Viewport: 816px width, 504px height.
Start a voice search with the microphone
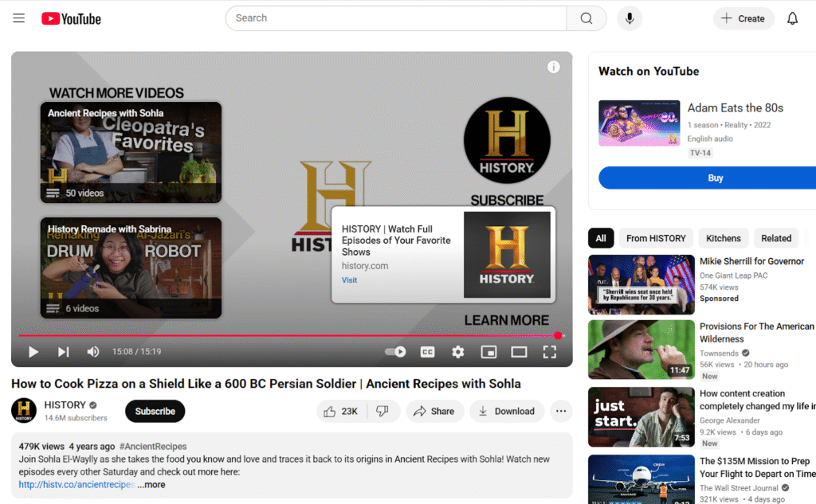pyautogui.click(x=630, y=18)
